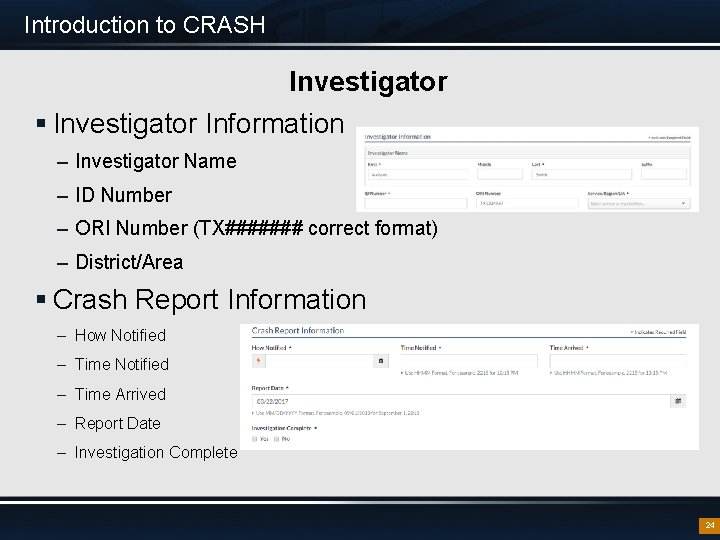Click the warning icon beside How Notified field
Image resolution: width=720 pixels, height=540 pixels.
(259, 361)
